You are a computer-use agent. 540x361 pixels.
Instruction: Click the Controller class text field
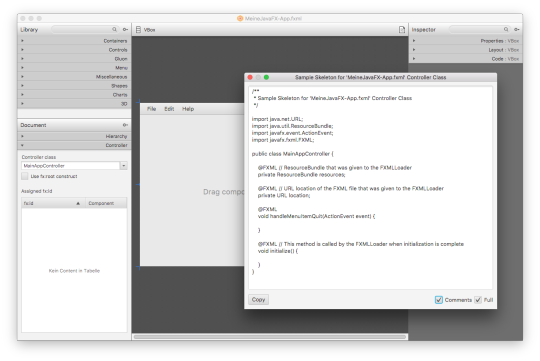pos(70,166)
